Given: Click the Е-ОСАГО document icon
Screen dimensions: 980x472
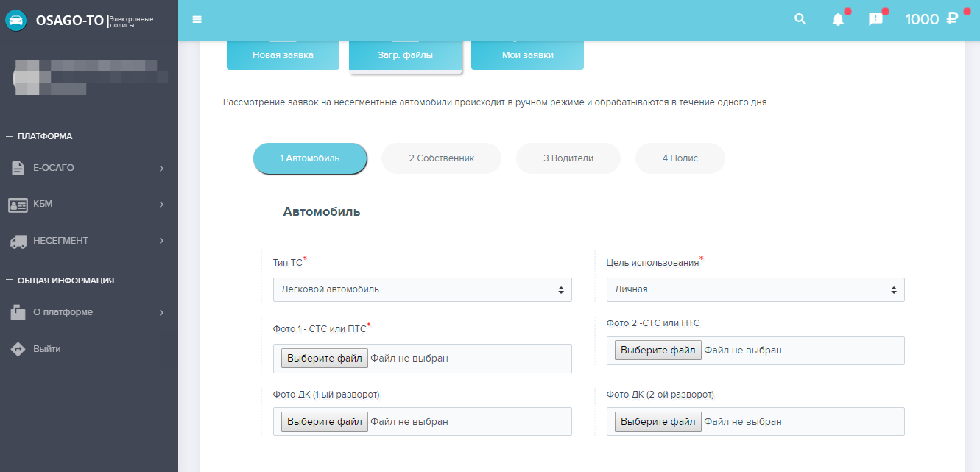Looking at the screenshot, I should click(x=18, y=169).
